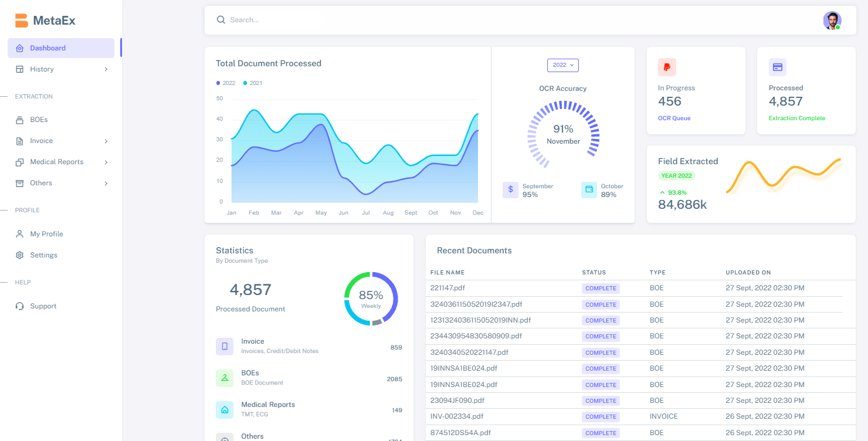Screen dimensions: 868x441
Task: Click the September dollar sign icon
Action: (x=510, y=189)
